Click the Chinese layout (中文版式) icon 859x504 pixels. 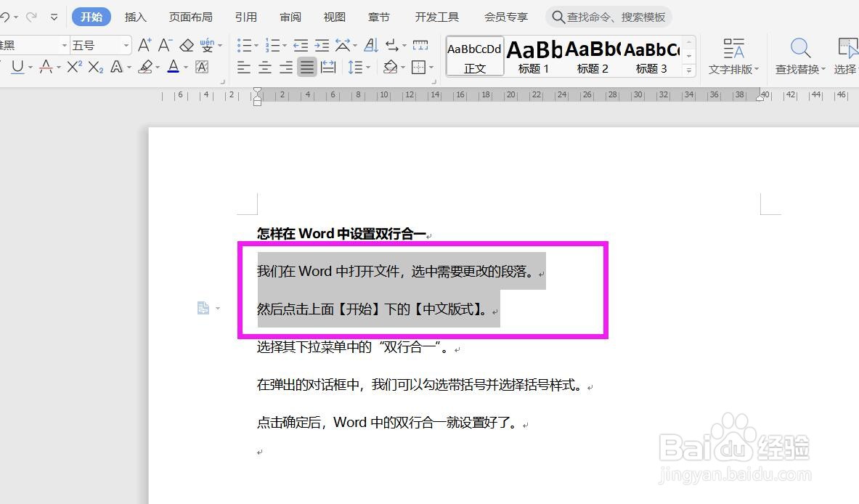(343, 45)
